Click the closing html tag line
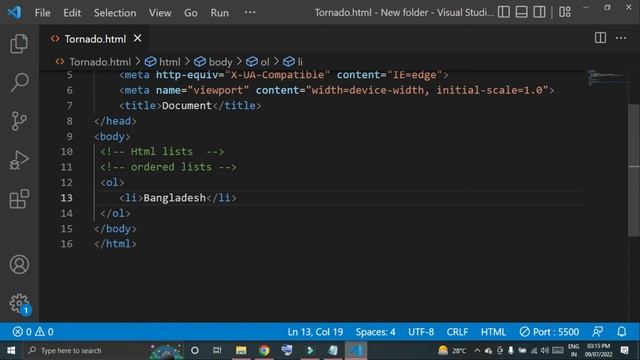 pos(115,244)
